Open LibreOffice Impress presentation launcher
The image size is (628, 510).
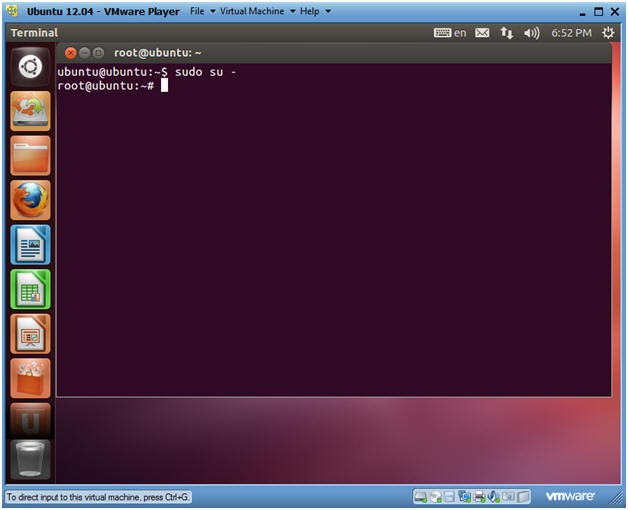pos(30,333)
